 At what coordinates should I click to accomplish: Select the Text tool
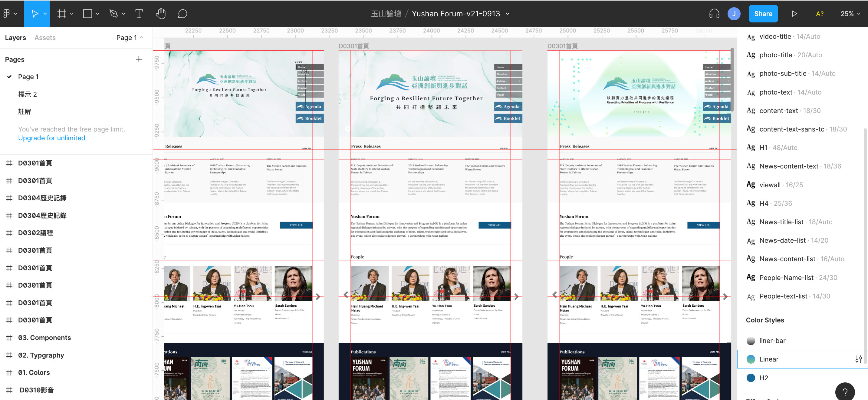click(x=139, y=14)
